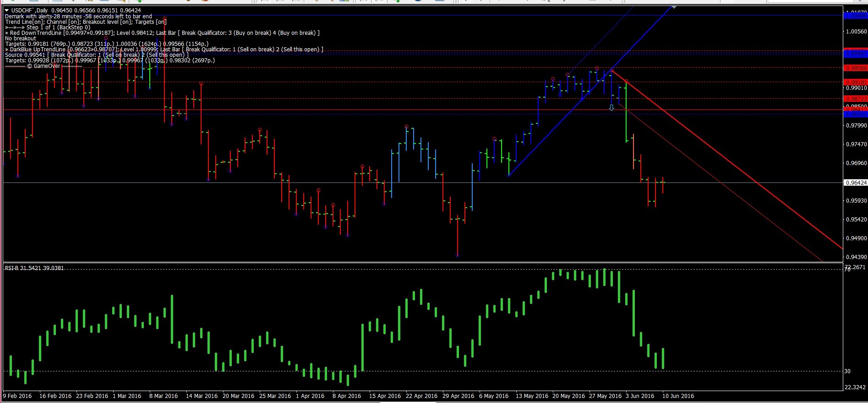Screen dimensions: 868x403
Task: Click the RSI level 30 scale label
Action: (x=847, y=371)
